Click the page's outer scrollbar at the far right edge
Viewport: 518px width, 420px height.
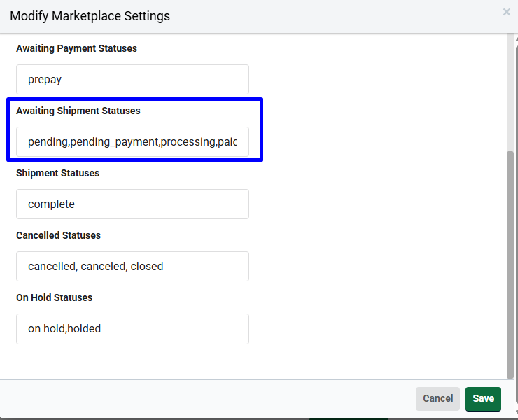point(517,225)
